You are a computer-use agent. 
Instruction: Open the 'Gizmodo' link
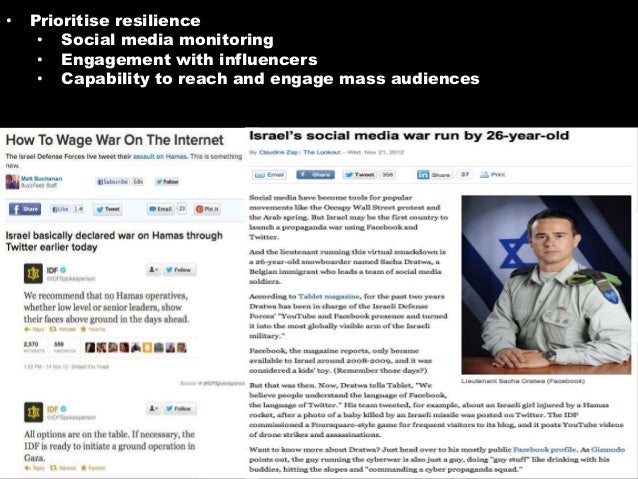click(608, 449)
